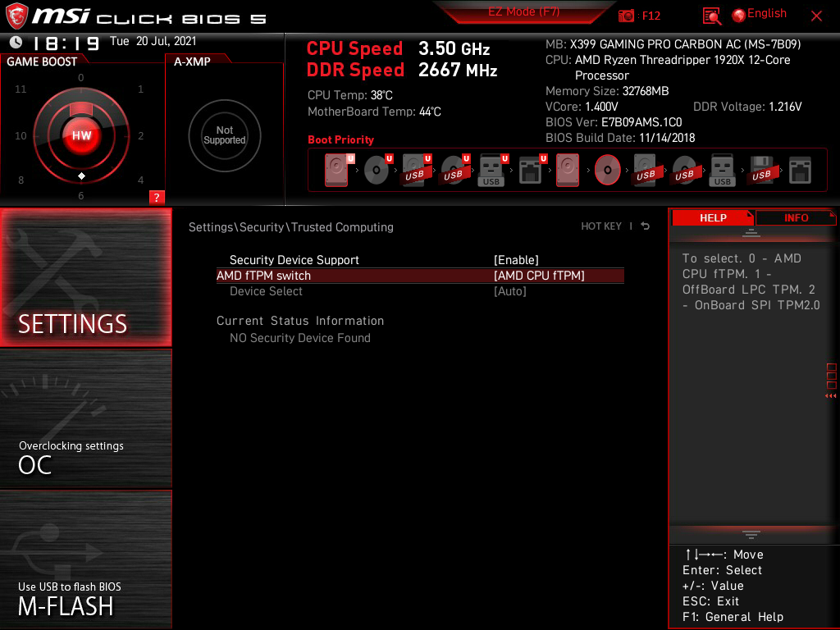Viewport: 840px width, 630px height.
Task: Select UEFI network boot icon
Action: coord(532,170)
